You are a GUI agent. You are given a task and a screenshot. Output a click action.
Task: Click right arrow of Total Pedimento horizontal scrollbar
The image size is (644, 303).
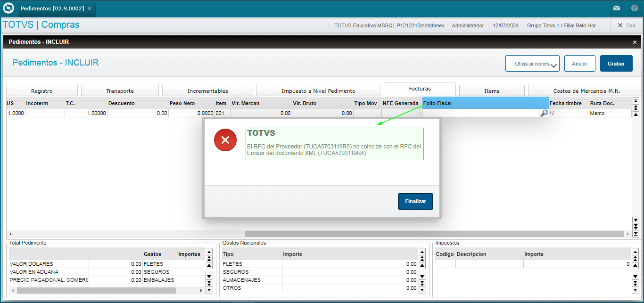(x=200, y=291)
